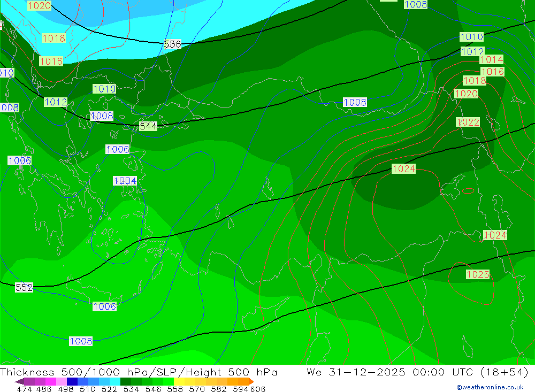535x392 pixels.
Task: Click the light pink legend swatch
Action: pos(61,381)
